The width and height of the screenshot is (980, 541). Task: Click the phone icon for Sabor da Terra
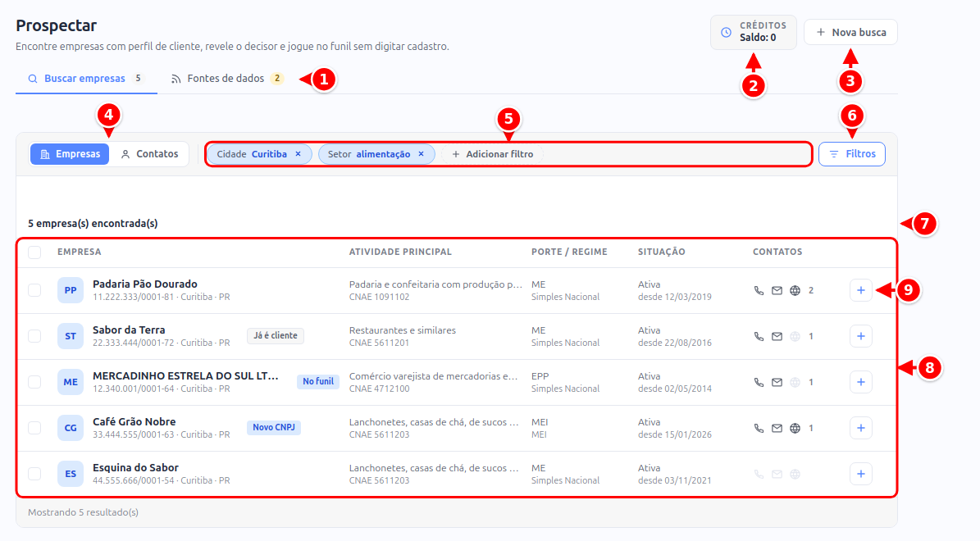click(x=759, y=336)
